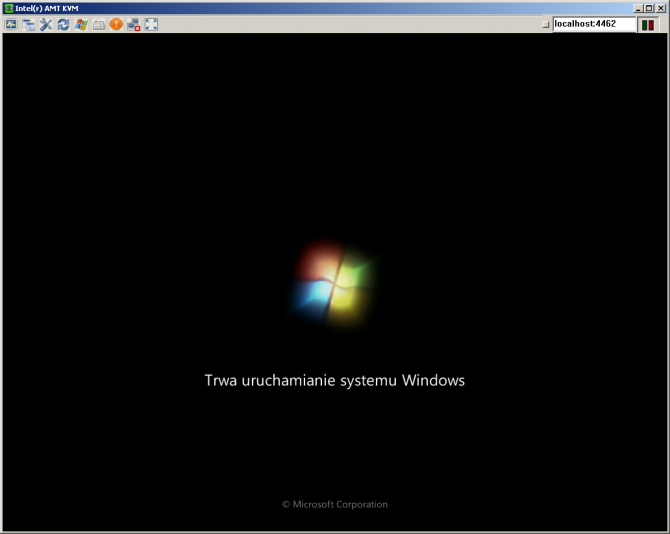This screenshot has width=670, height=534.
Task: Click the blue refresh arrows icon
Action: tap(64, 24)
